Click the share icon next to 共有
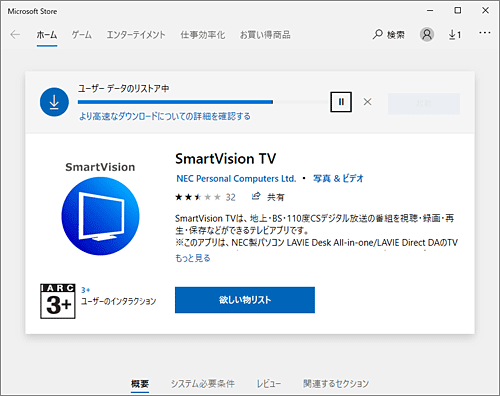500x396 pixels. tap(256, 196)
